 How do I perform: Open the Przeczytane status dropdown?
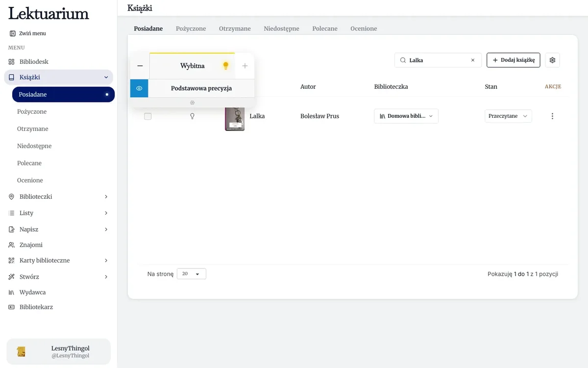coord(508,116)
